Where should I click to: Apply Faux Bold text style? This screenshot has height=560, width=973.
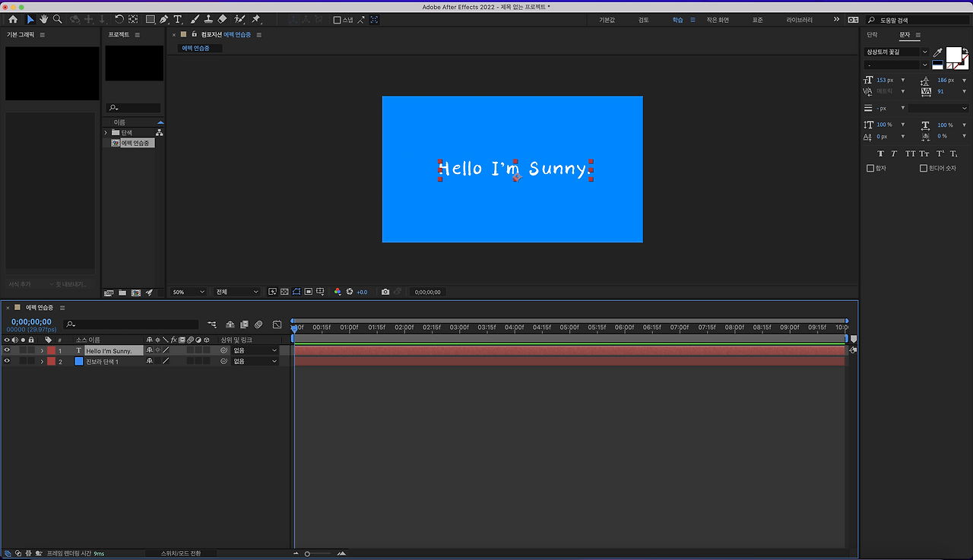pos(881,153)
